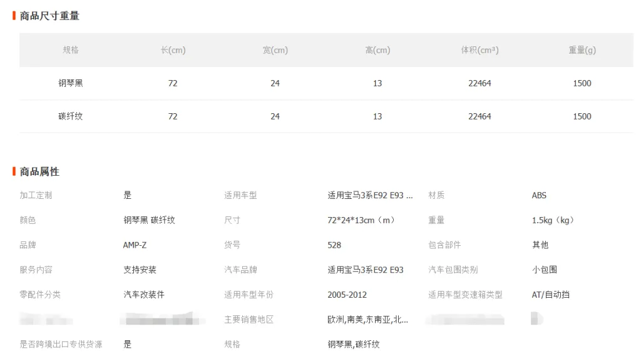
Task: Click the ABS material value
Action: (x=539, y=195)
